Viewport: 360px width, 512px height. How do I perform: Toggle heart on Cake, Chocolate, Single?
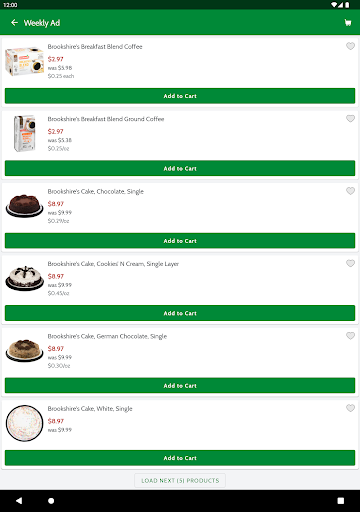coord(350,191)
